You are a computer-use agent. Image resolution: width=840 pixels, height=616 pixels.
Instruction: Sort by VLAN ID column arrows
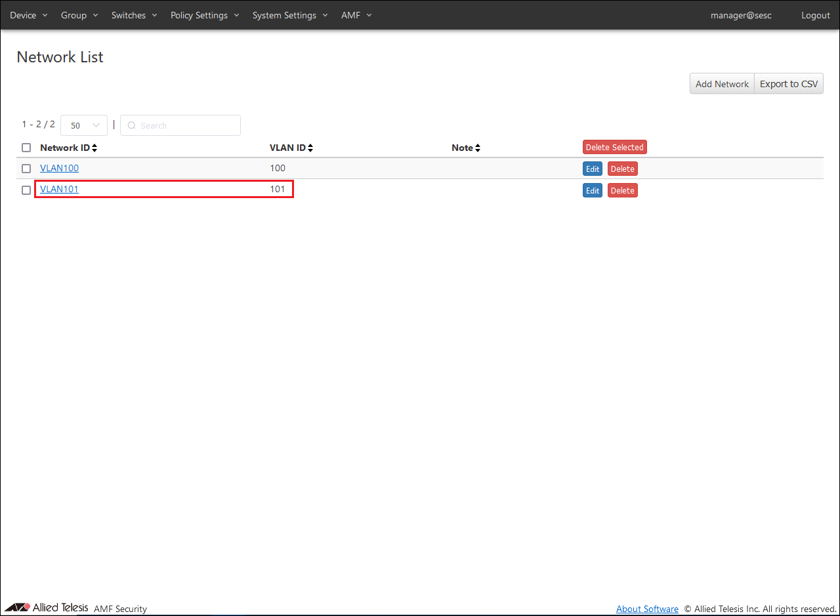coord(310,148)
